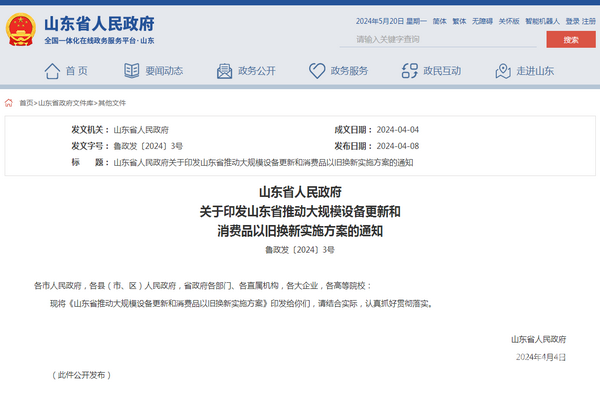Click the heart icon beside 政务服务
600x400 pixels.
pyautogui.click(x=317, y=71)
